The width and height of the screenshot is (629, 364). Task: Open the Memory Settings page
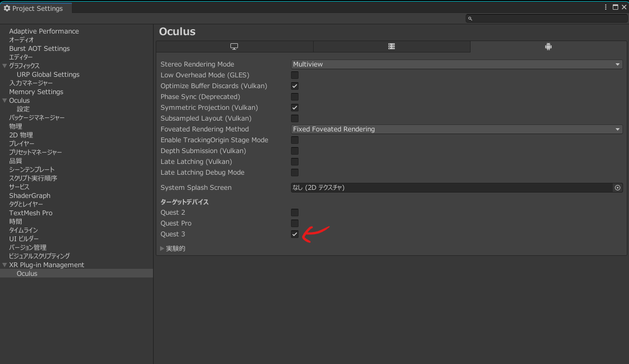point(36,91)
